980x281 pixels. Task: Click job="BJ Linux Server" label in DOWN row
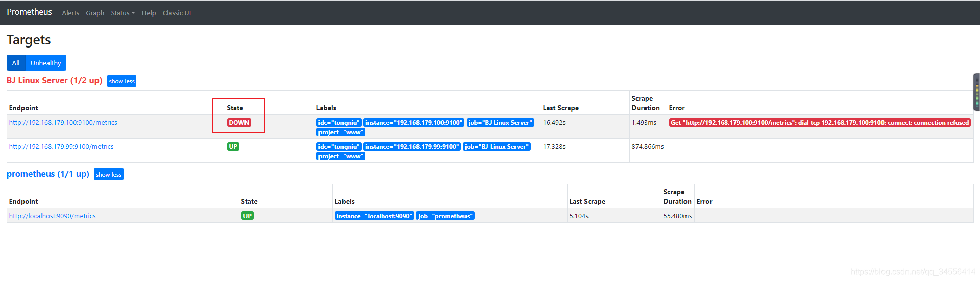pos(500,123)
